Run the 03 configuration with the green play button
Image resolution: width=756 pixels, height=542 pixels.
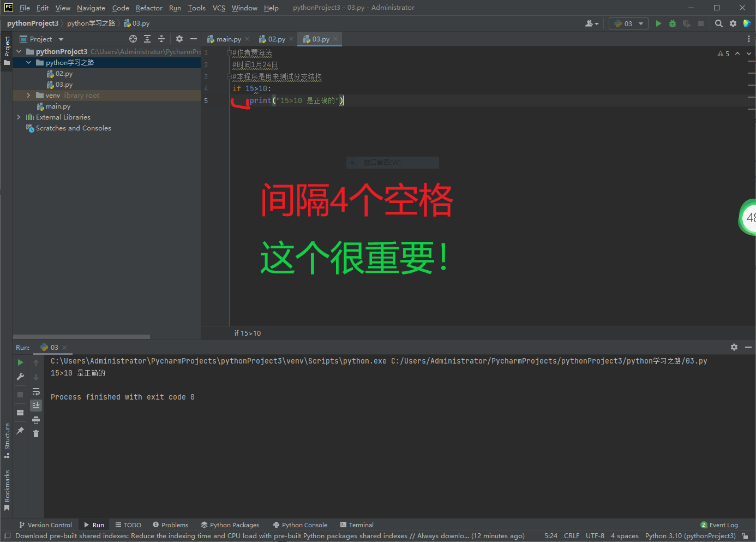pos(658,23)
